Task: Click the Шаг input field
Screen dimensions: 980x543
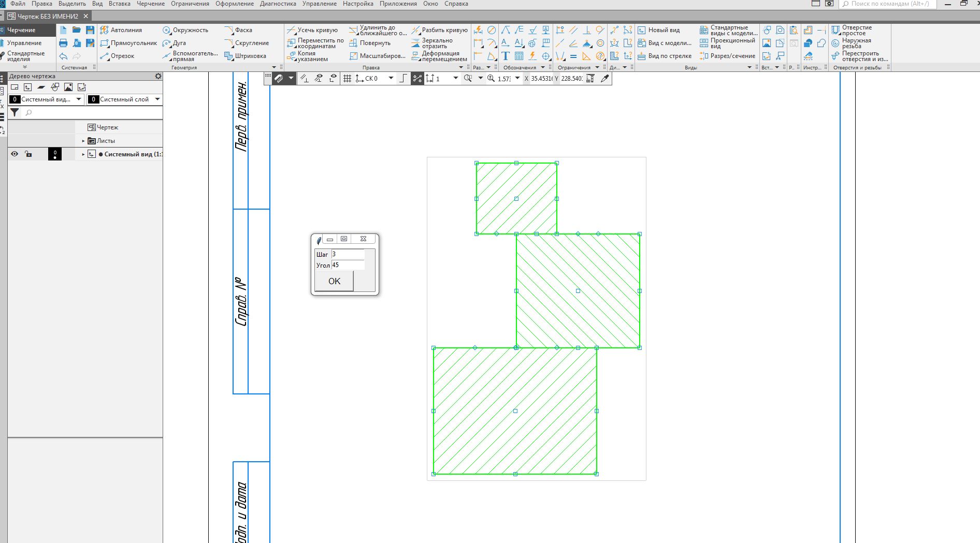Action: pos(348,254)
